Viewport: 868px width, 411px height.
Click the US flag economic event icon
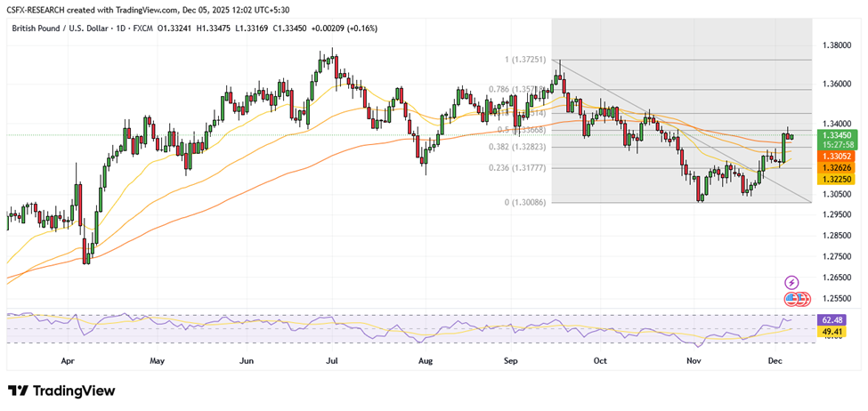[x=791, y=298]
